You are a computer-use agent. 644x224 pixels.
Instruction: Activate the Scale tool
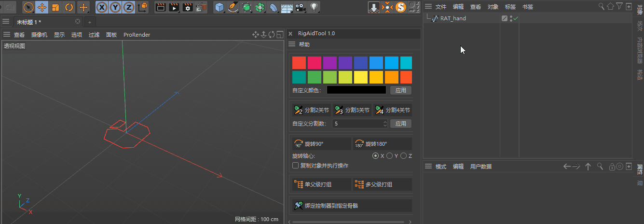pos(55,7)
